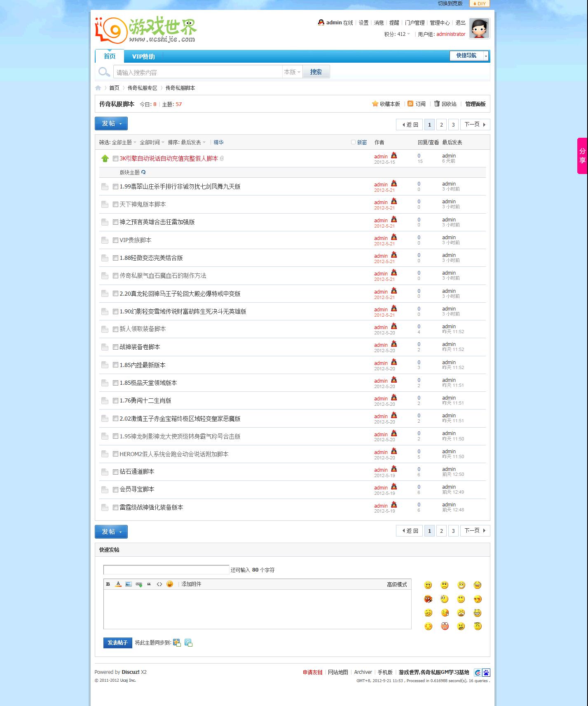Open 消息 in the user menu

379,23
